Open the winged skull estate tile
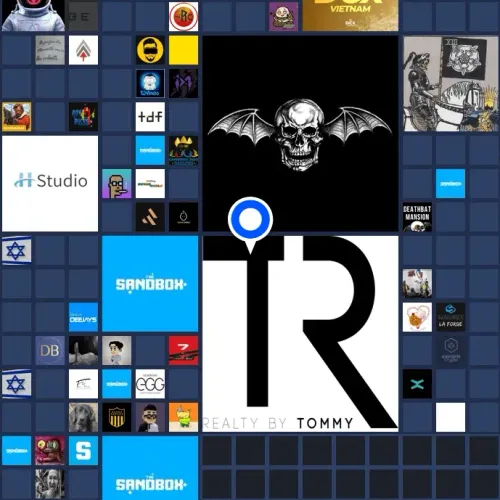Image resolution: width=500 pixels, height=500 pixels. 300,133
